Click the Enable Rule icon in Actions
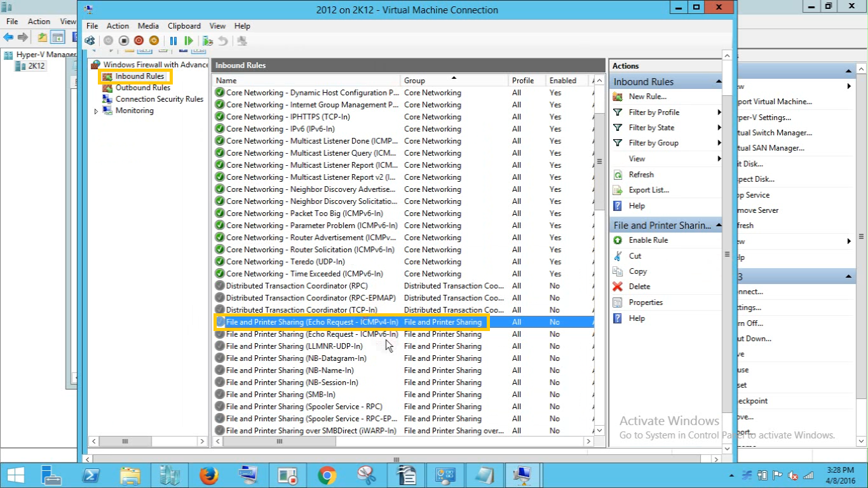 coord(618,240)
